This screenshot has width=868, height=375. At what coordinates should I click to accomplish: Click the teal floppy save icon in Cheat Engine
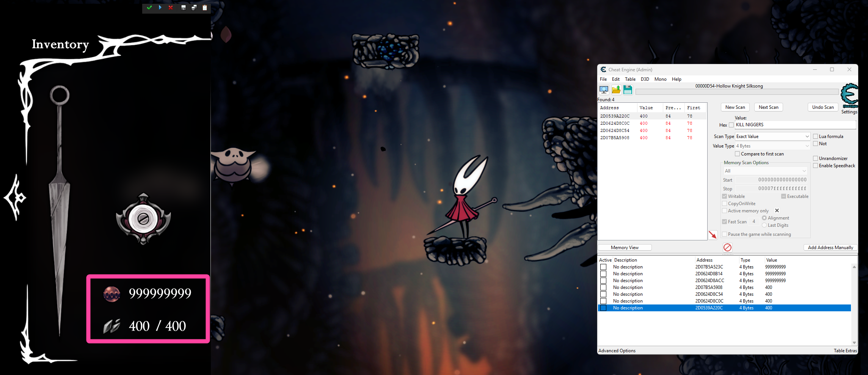click(628, 90)
